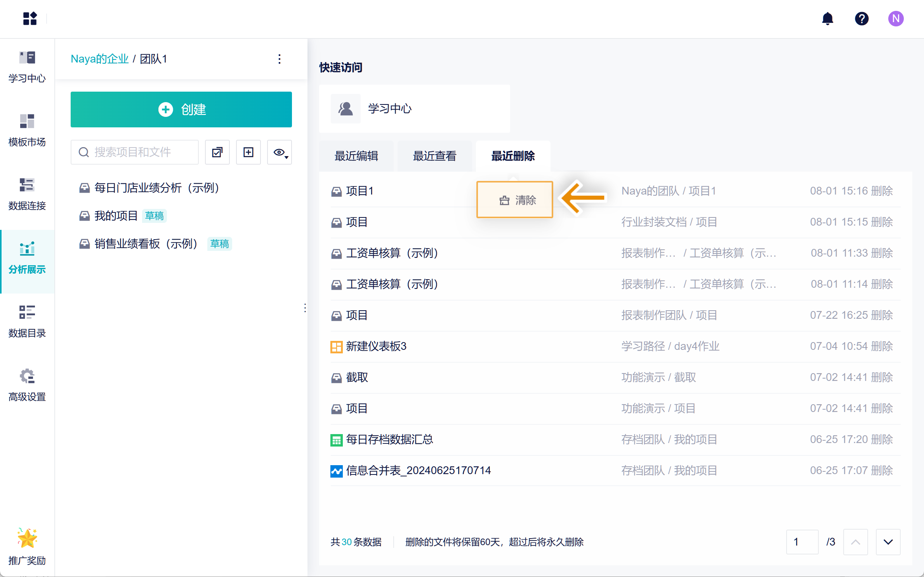This screenshot has height=577, width=924.
Task: Open the three-dot menu next to 团队1
Action: point(280,59)
